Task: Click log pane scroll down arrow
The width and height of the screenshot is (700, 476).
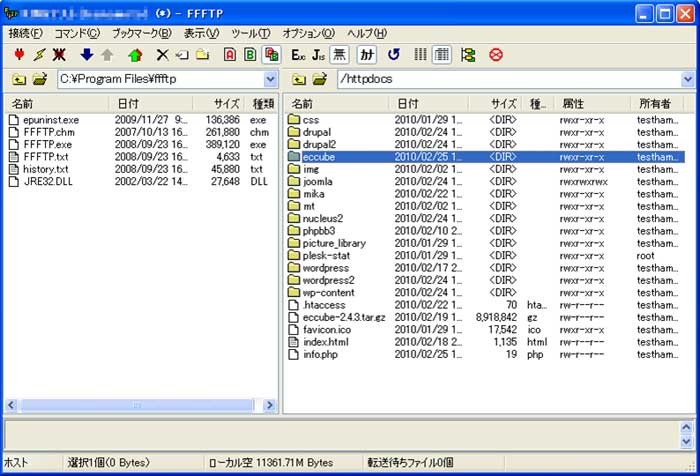Action: pos(687,442)
